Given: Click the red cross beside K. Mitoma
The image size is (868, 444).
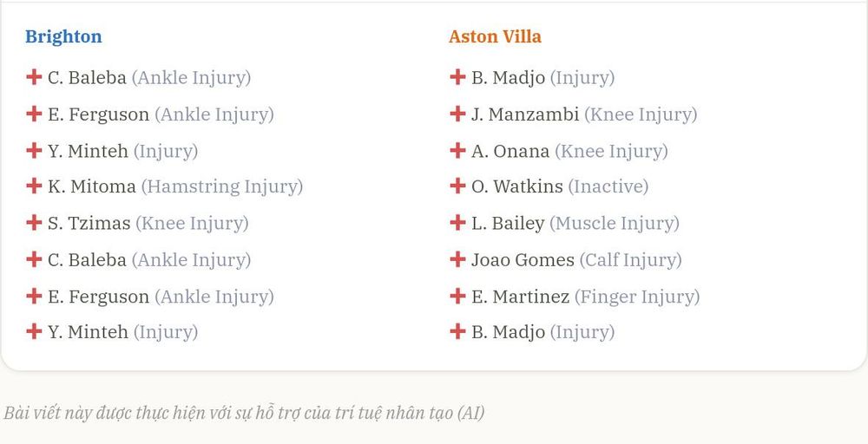Looking at the screenshot, I should coord(34,186).
